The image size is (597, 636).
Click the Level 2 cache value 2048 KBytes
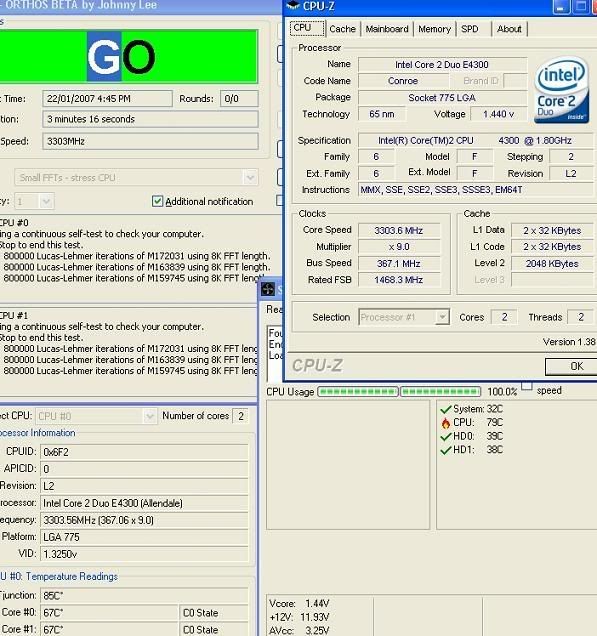tap(552, 264)
